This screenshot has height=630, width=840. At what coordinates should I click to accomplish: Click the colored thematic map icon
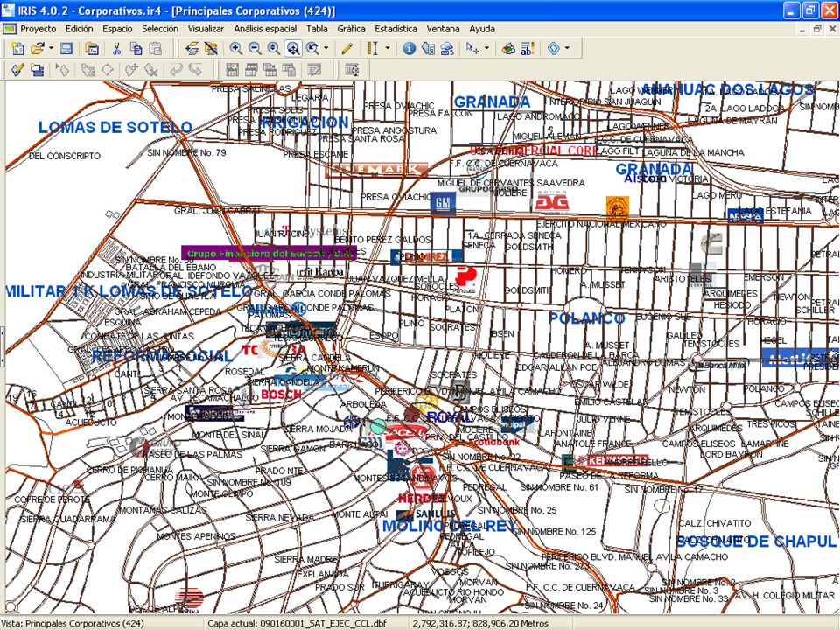[508, 49]
